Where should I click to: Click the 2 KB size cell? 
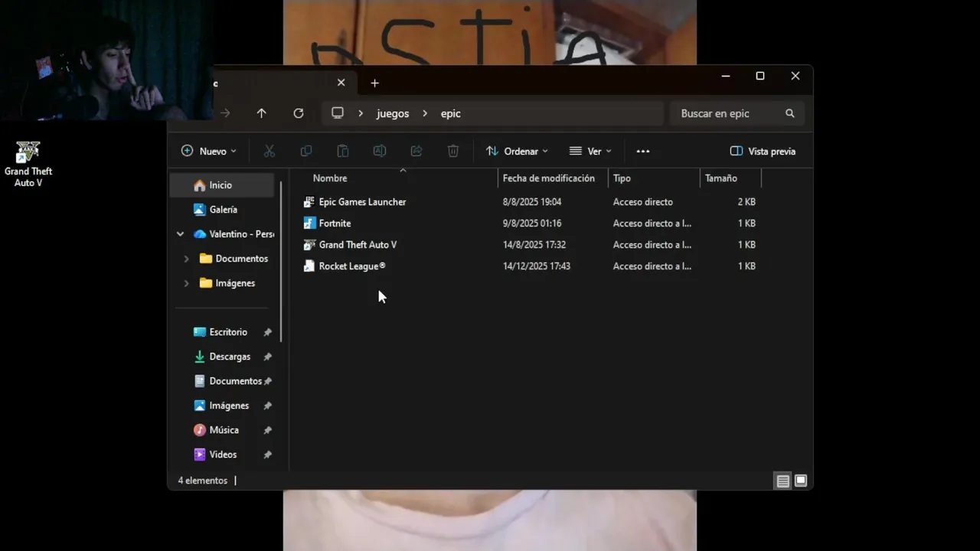coord(746,202)
